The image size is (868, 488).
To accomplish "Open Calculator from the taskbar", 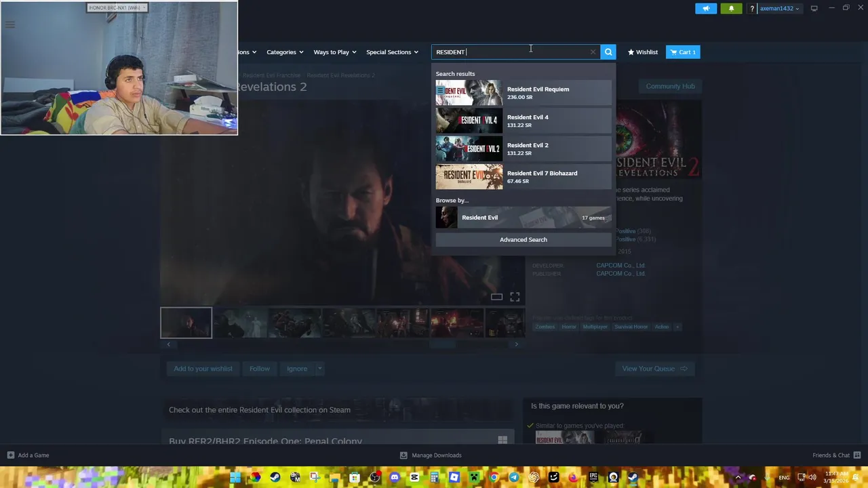I will (x=434, y=477).
